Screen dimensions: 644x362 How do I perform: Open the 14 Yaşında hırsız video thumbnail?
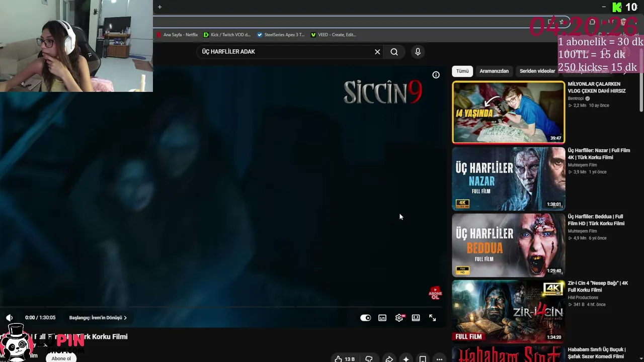[x=508, y=112]
